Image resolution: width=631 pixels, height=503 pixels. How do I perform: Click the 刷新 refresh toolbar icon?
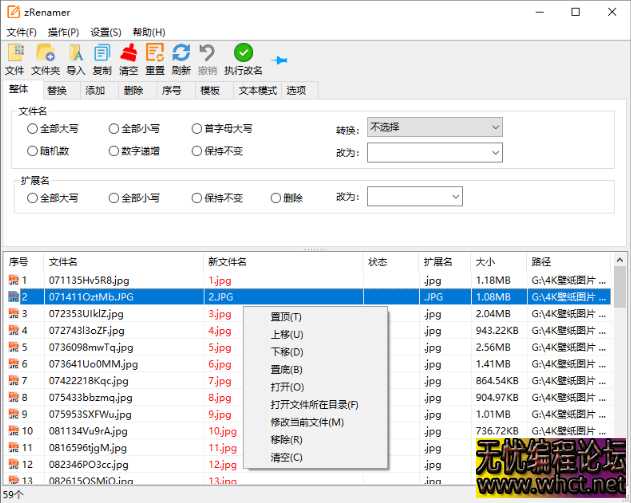(181, 54)
